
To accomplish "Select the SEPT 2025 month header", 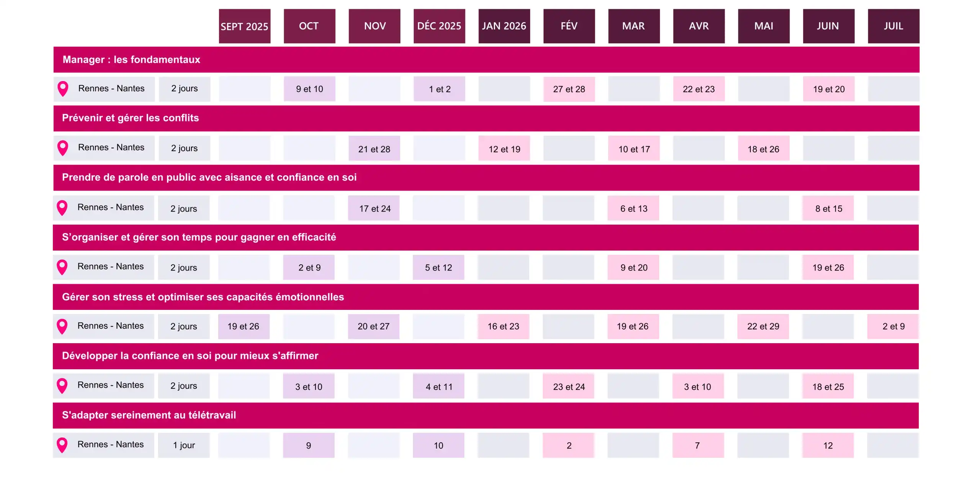I will (x=244, y=26).
